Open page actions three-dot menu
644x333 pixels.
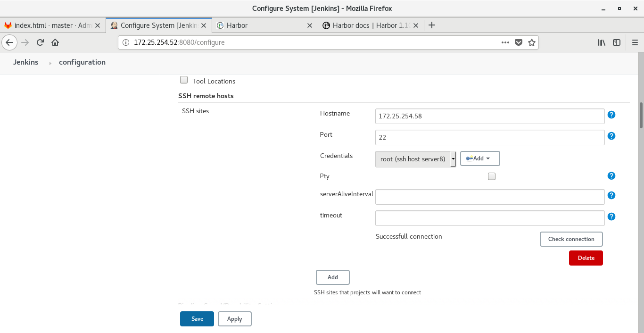click(x=505, y=42)
